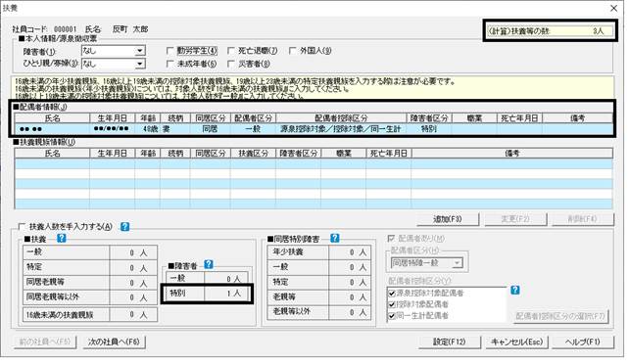Click 障害者 一般 count field
Screen dimensions: 629x364
click(x=226, y=278)
